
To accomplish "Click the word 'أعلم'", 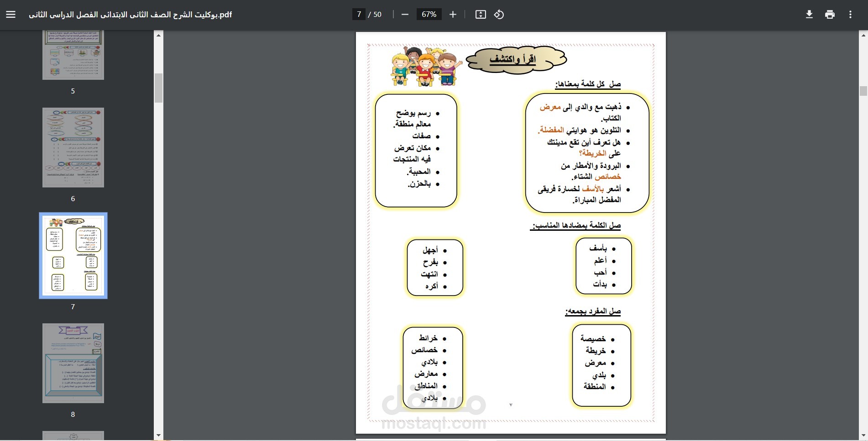I will (600, 261).
